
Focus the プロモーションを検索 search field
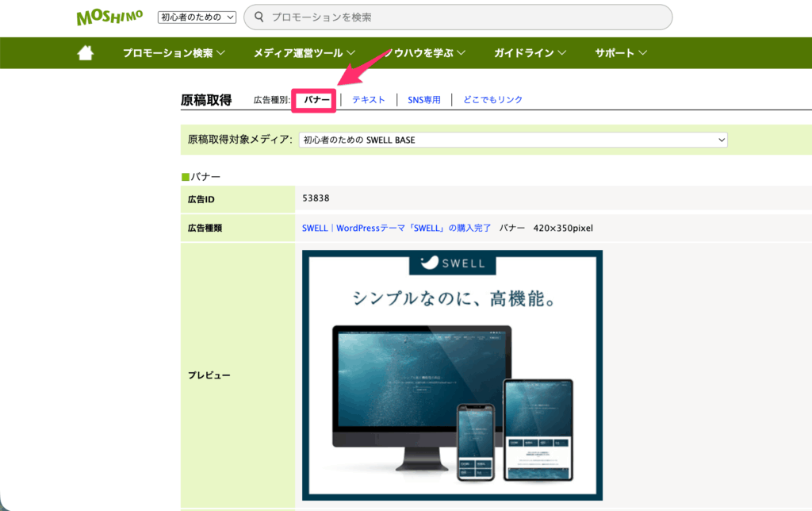[458, 17]
